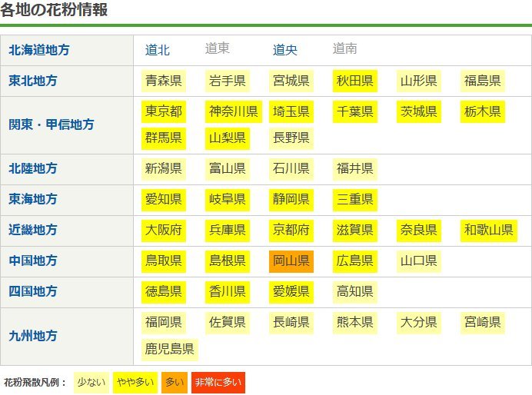Select 青森県 in the 東北地方 row
Viewport: 532px width, 395px height.
click(x=163, y=81)
